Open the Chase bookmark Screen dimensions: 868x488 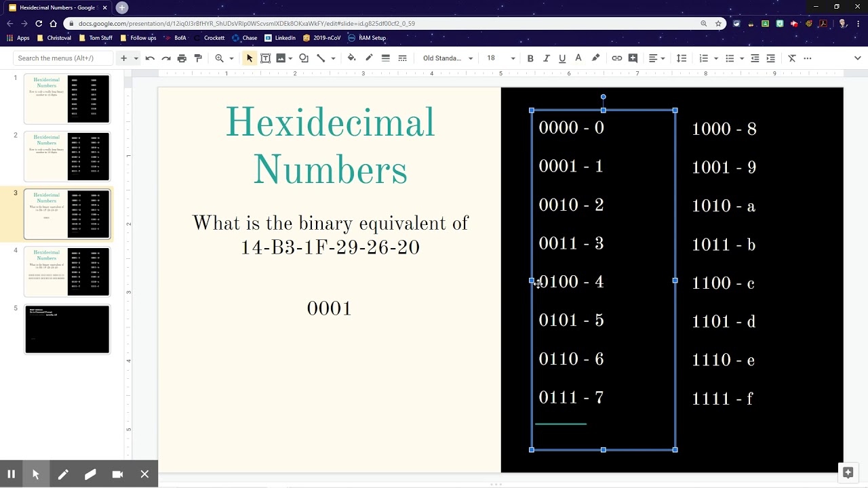point(245,38)
